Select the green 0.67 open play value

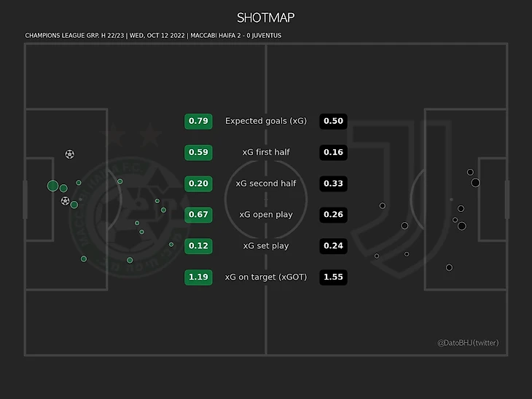point(198,215)
